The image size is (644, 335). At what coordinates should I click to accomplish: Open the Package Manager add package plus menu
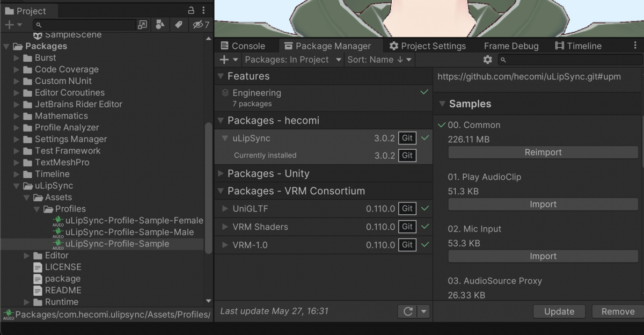229,60
